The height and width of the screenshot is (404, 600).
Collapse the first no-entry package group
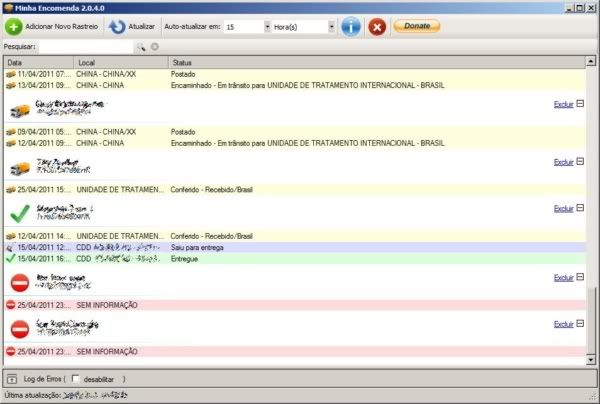coord(580,277)
